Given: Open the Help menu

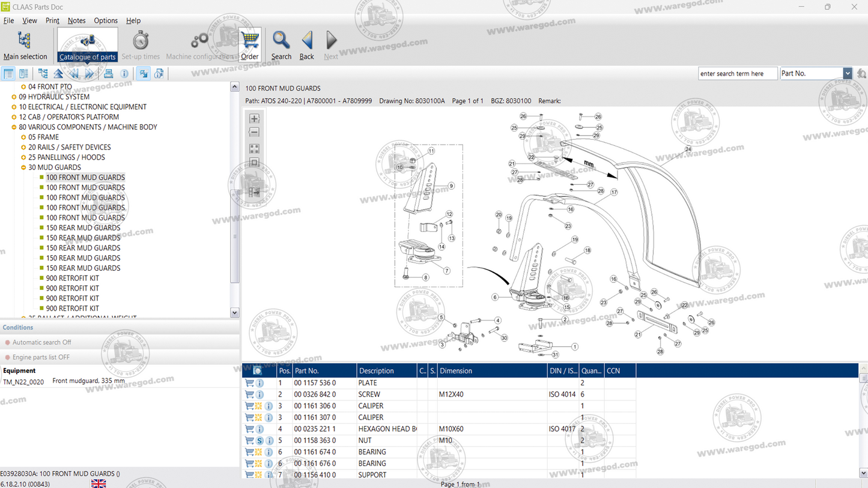Looking at the screenshot, I should 133,20.
